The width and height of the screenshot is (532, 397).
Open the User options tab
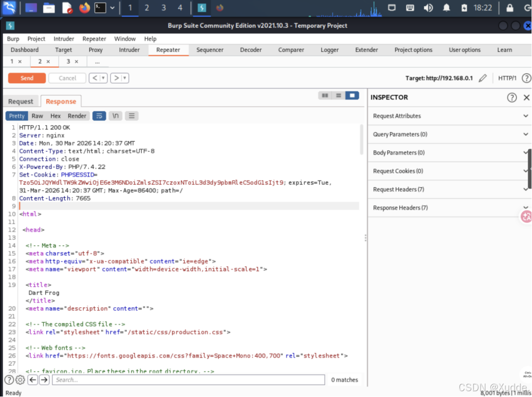(x=464, y=50)
